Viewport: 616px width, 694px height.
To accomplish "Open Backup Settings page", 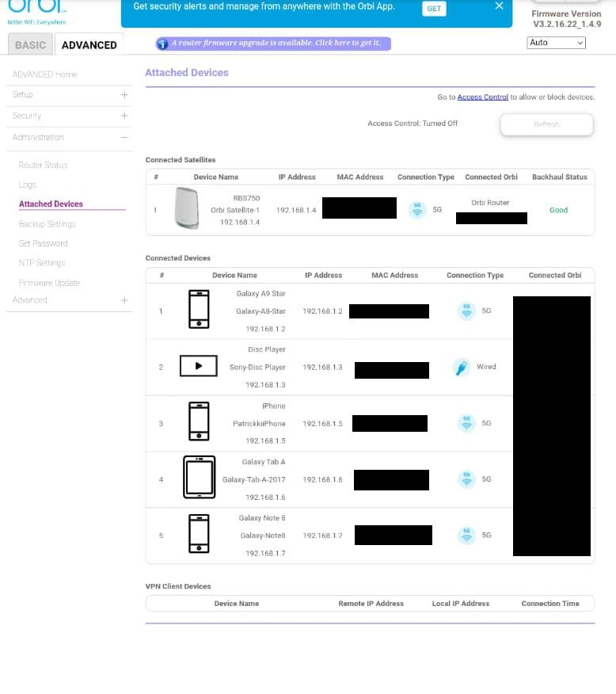I will [48, 224].
